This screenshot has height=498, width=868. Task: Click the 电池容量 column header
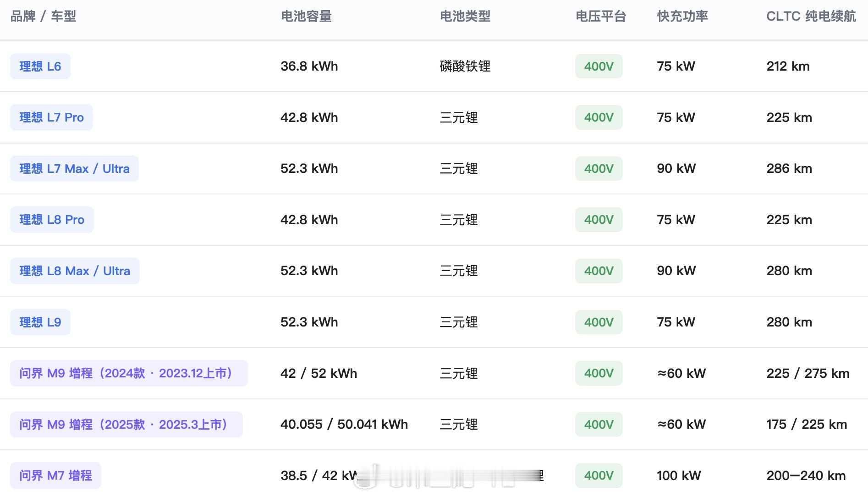point(306,17)
